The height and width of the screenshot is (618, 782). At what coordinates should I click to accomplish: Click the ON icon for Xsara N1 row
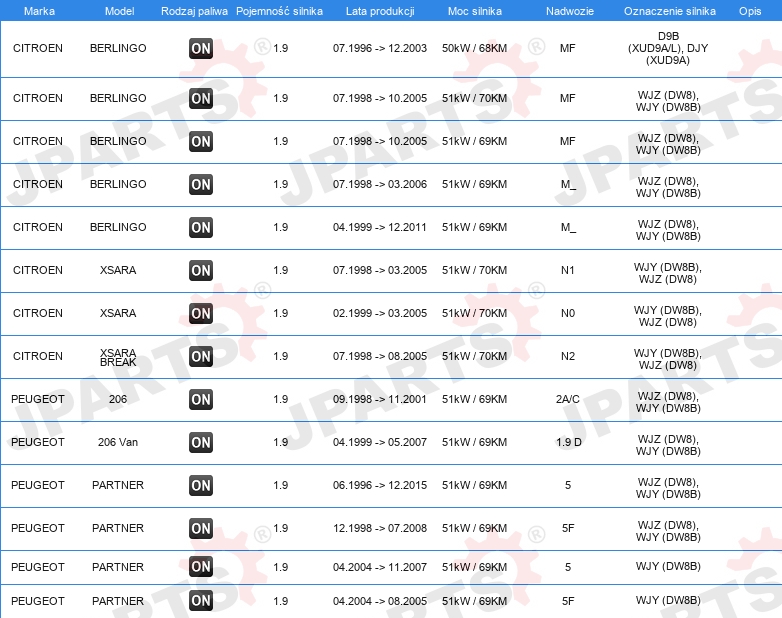tap(201, 270)
